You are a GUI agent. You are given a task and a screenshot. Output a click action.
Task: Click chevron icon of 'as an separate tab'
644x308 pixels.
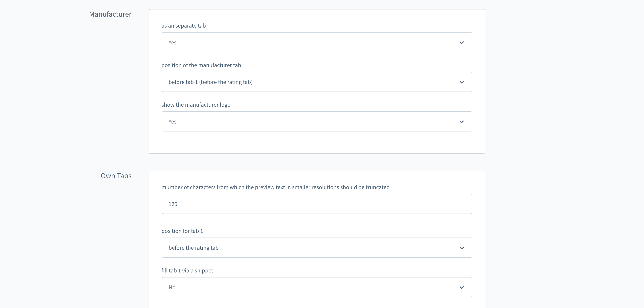coord(462,42)
